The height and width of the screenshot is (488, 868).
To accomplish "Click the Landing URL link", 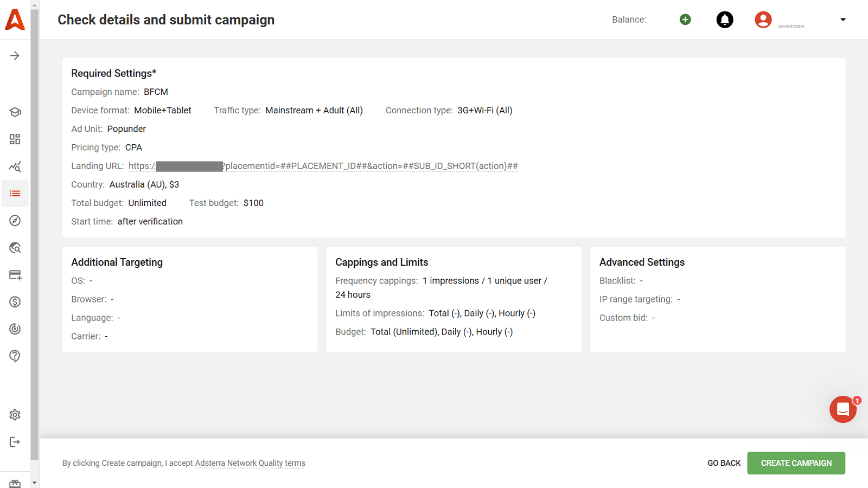I will click(x=323, y=166).
